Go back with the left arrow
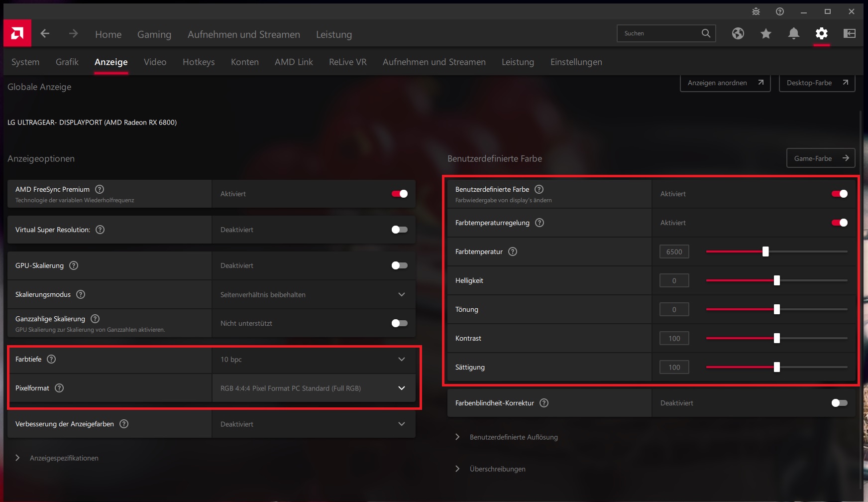Viewport: 868px width, 502px height. tap(45, 33)
